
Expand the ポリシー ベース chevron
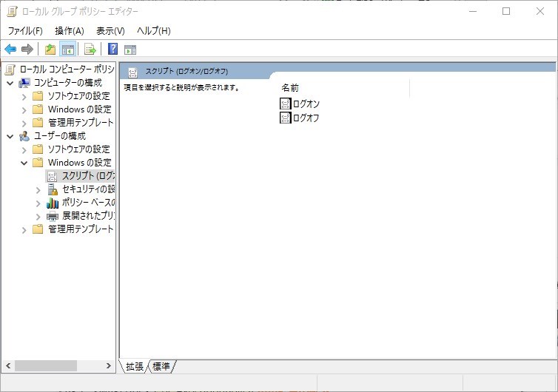point(38,203)
